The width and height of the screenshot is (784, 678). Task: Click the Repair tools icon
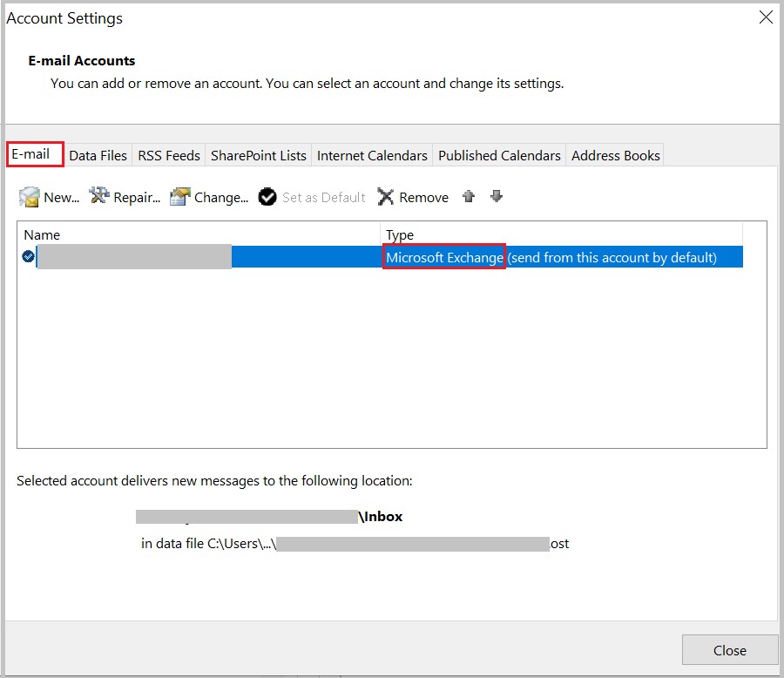[99, 196]
